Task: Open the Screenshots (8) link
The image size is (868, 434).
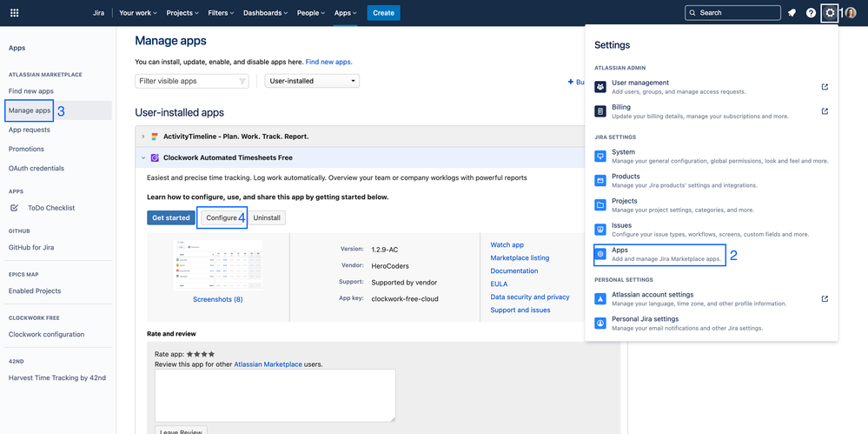Action: pos(217,299)
